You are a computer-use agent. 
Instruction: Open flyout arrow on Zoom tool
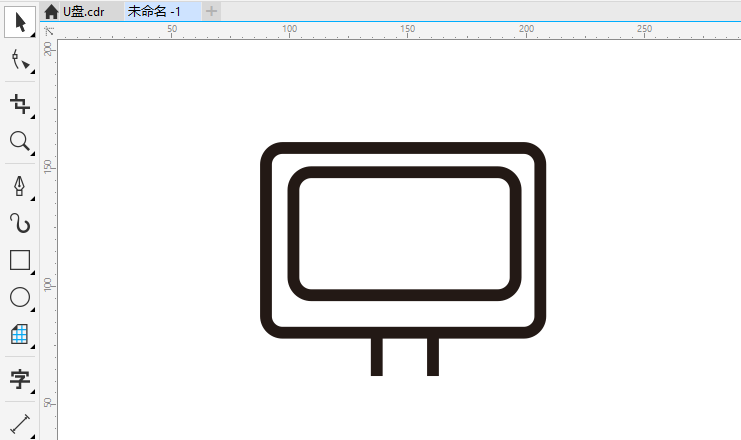(33, 154)
